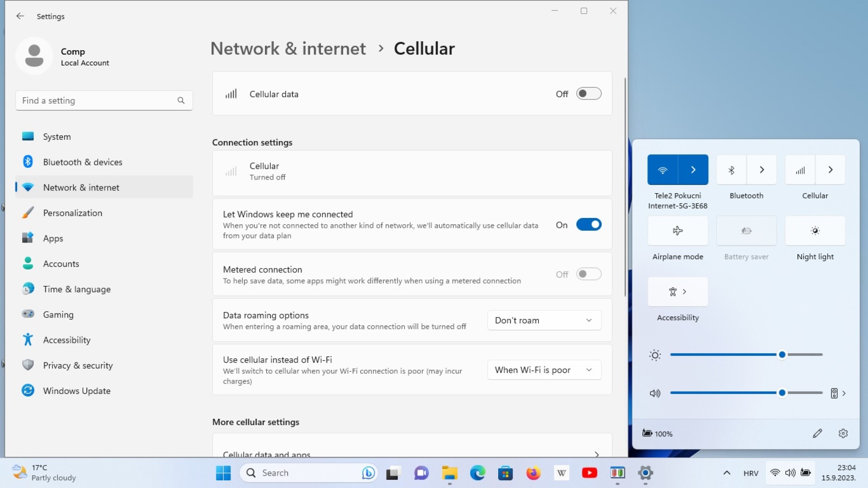Image resolution: width=868 pixels, height=488 pixels.
Task: Open all settings via the gear in quick panel
Action: coord(843,433)
